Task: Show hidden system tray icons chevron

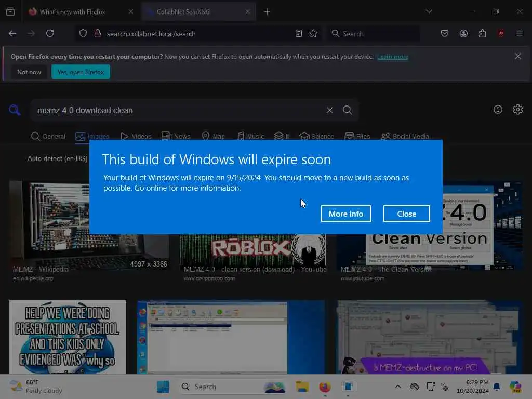Action: tap(397, 387)
